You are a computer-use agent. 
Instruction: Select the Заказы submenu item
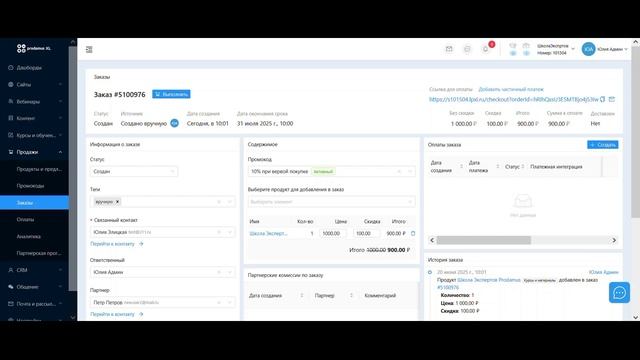(34, 202)
